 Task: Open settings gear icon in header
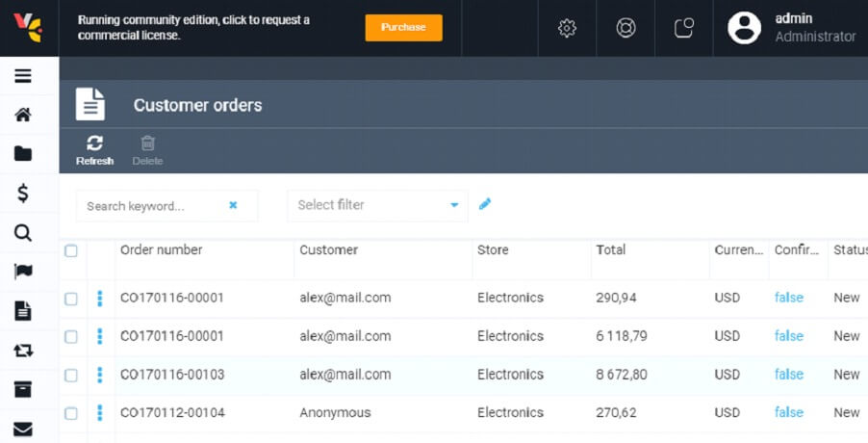pos(567,28)
